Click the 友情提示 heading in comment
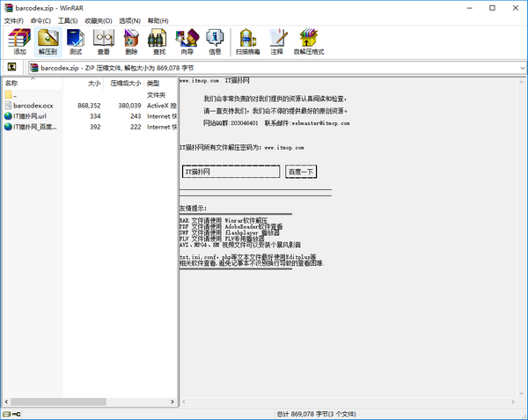This screenshot has width=528, height=420. (x=194, y=209)
